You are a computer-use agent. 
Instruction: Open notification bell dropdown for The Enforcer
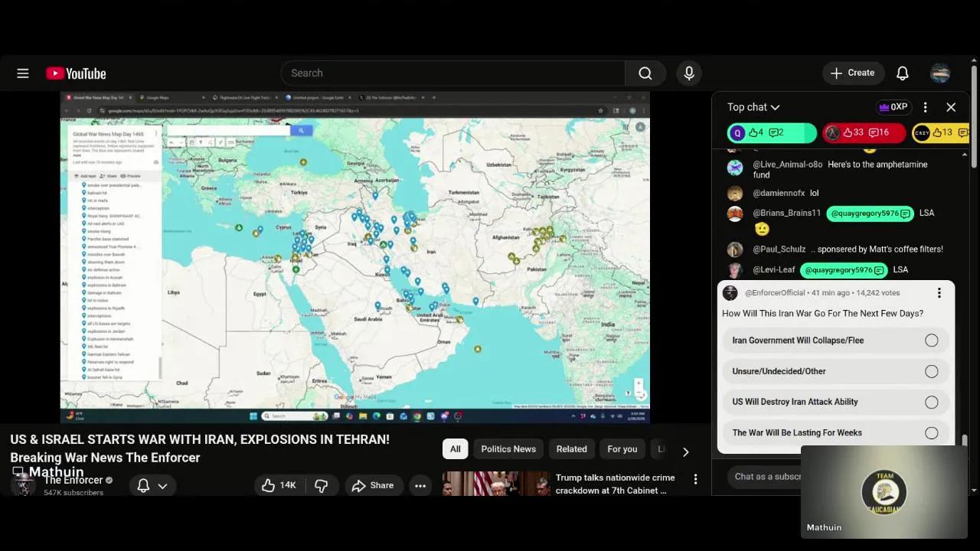pyautogui.click(x=152, y=485)
